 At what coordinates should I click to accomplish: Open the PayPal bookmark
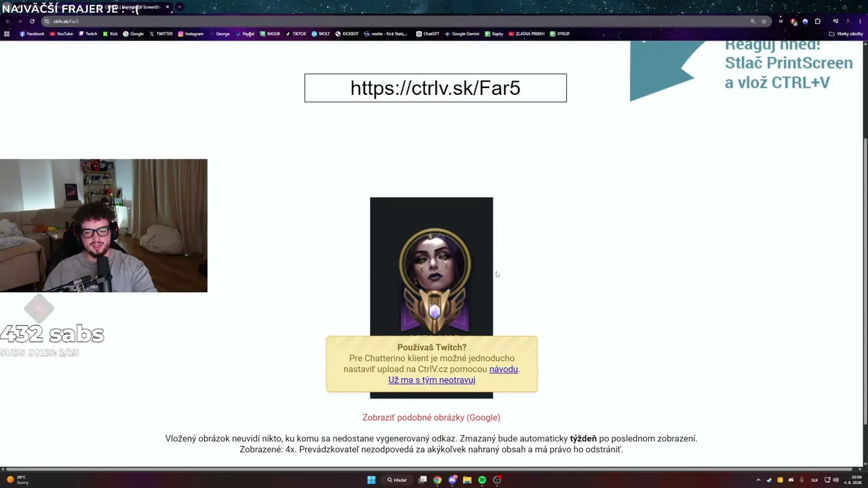click(245, 34)
